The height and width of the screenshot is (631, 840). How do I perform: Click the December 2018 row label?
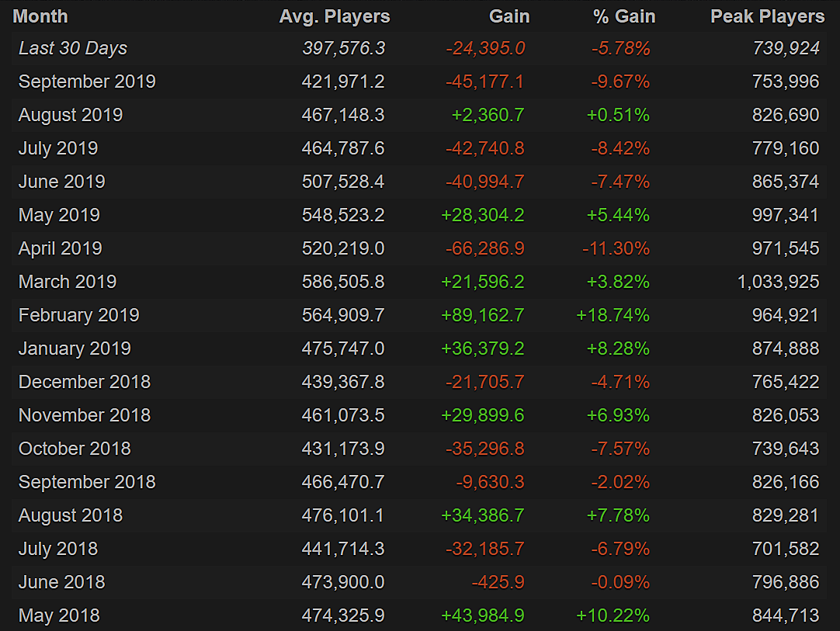tap(85, 382)
